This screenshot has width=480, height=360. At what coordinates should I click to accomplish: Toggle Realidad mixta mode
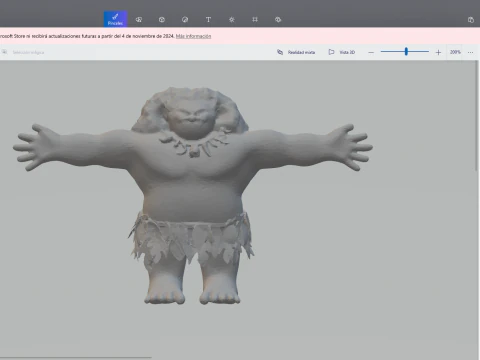click(x=296, y=52)
